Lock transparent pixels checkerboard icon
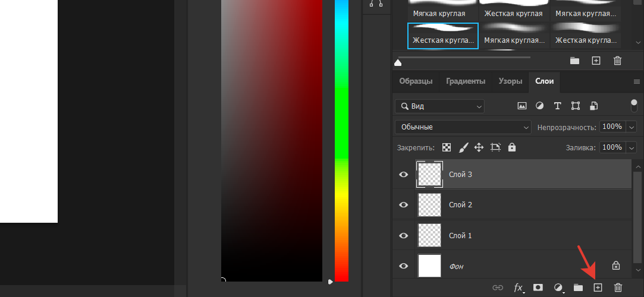 (x=447, y=147)
